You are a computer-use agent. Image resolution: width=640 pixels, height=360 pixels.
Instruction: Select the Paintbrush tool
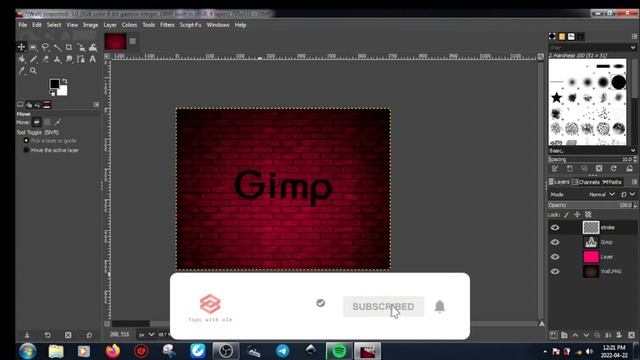(33, 59)
